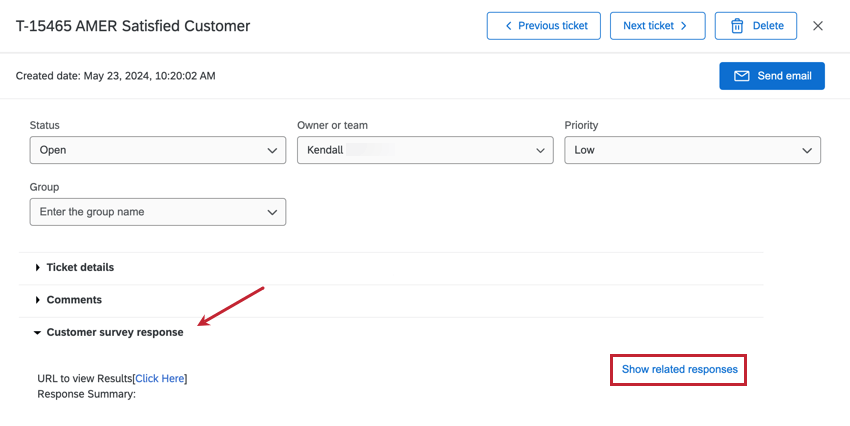Image resolution: width=850 pixels, height=426 pixels.
Task: Click the trash can icon on Delete
Action: (x=737, y=26)
